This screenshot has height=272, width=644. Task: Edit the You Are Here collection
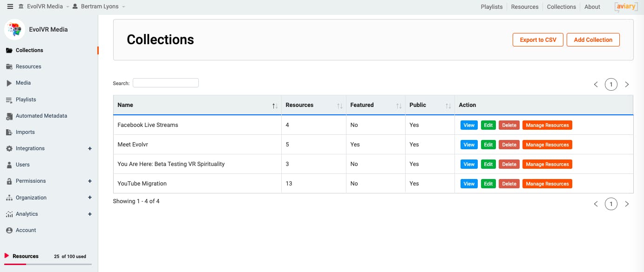coord(488,164)
